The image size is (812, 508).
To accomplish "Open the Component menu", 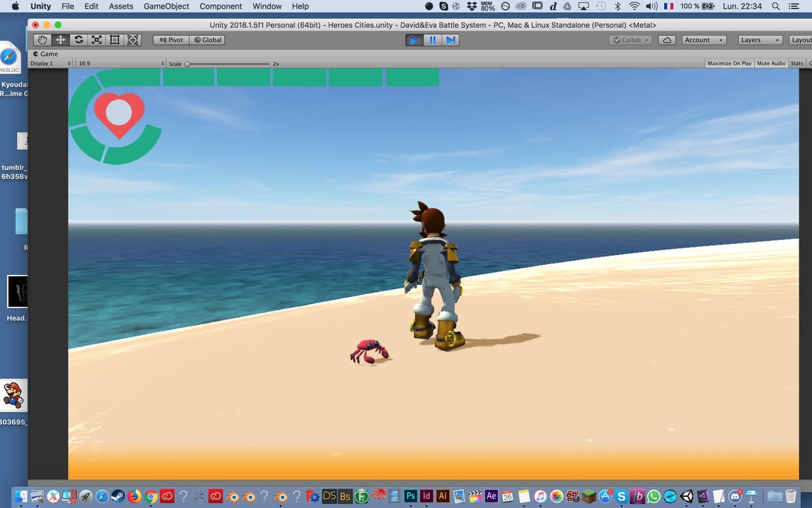I will 221,6.
